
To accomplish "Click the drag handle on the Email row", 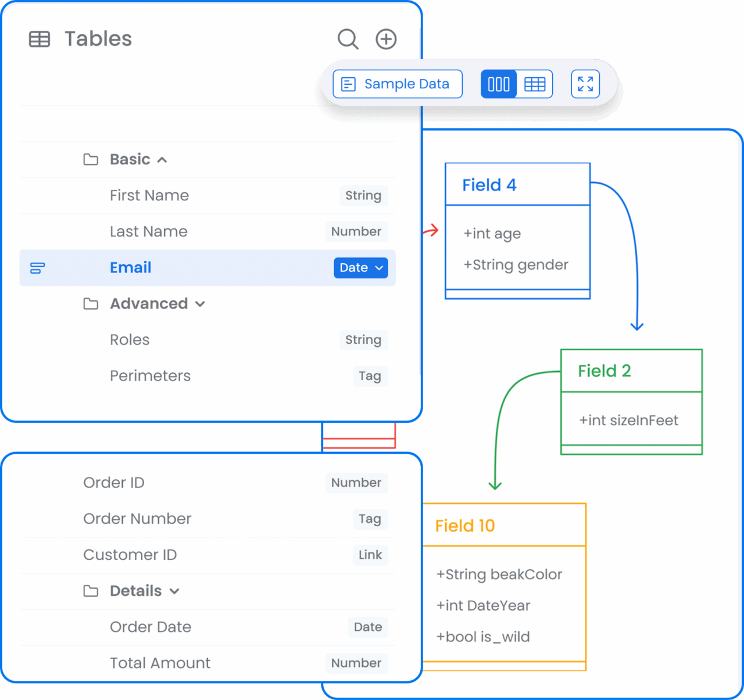I will point(37,268).
